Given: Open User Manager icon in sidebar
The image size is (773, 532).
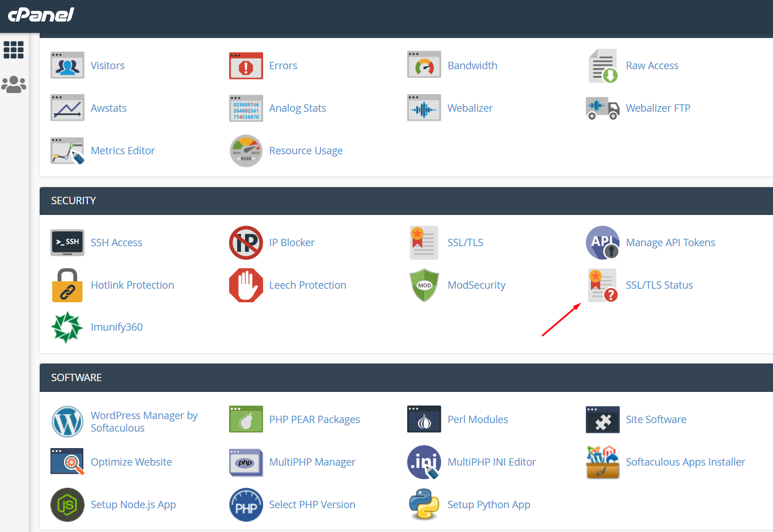Looking at the screenshot, I should 14,85.
